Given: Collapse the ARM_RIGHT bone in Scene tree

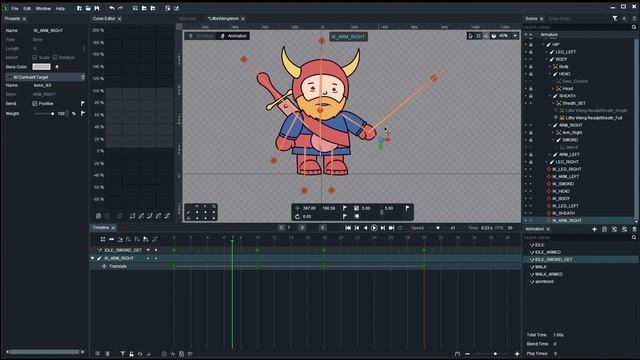Looking at the screenshot, I should tap(550, 126).
